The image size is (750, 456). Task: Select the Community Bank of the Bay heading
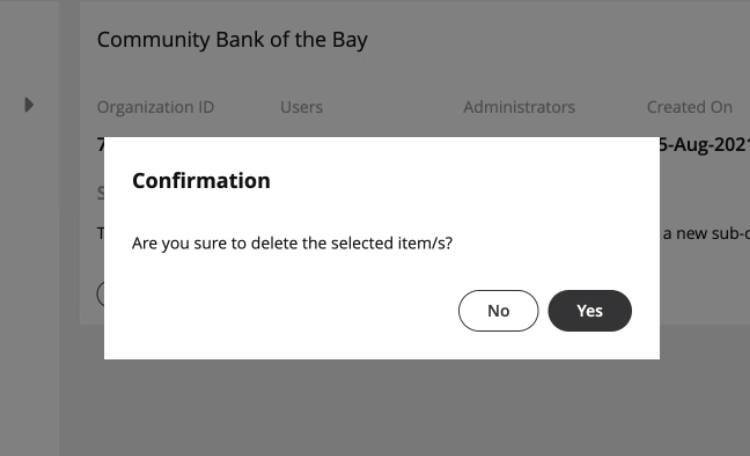pyautogui.click(x=232, y=41)
